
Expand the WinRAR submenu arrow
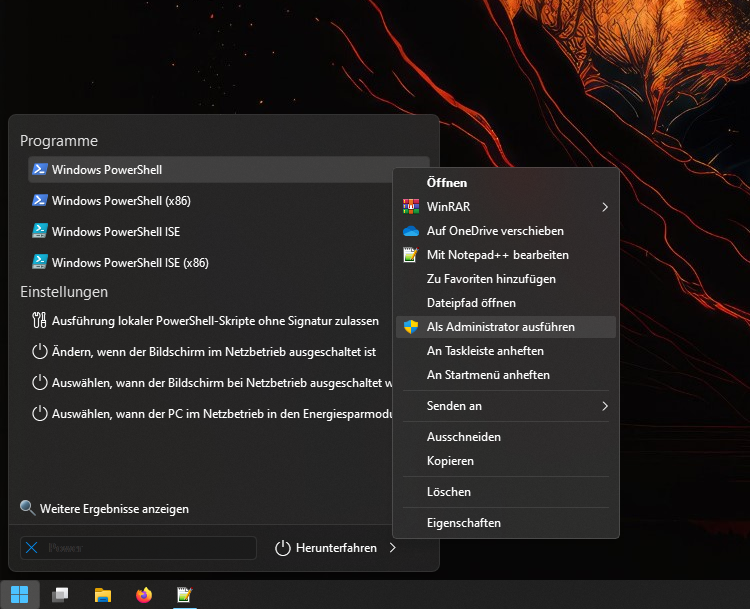coord(605,207)
